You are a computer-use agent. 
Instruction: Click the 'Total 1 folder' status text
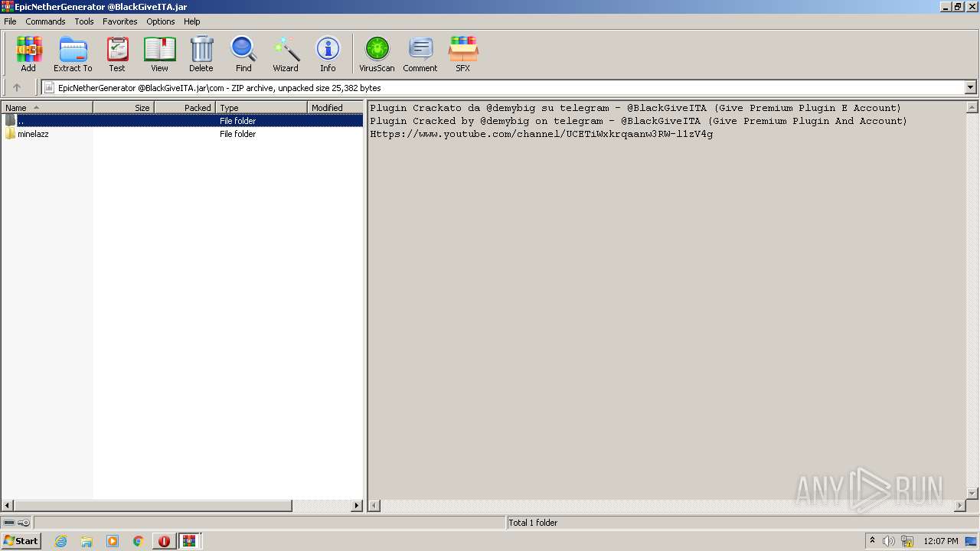pos(533,523)
